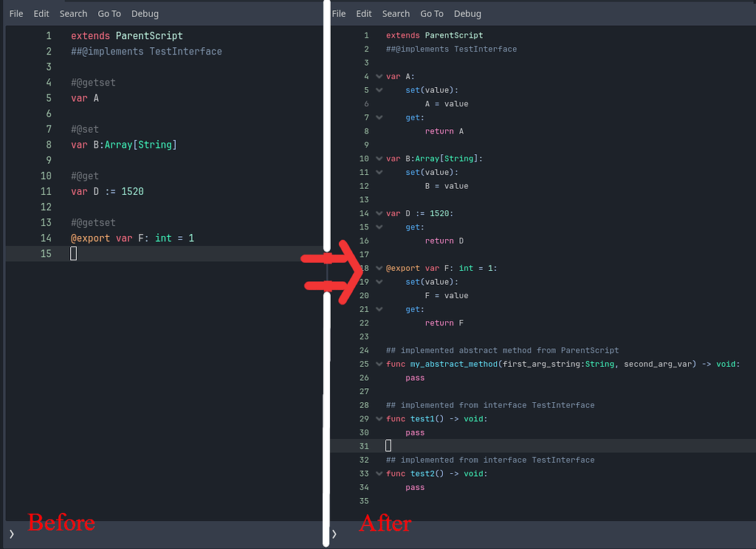The height and width of the screenshot is (549, 756).
Task: Open the Debug menu in the left editor
Action: (145, 13)
